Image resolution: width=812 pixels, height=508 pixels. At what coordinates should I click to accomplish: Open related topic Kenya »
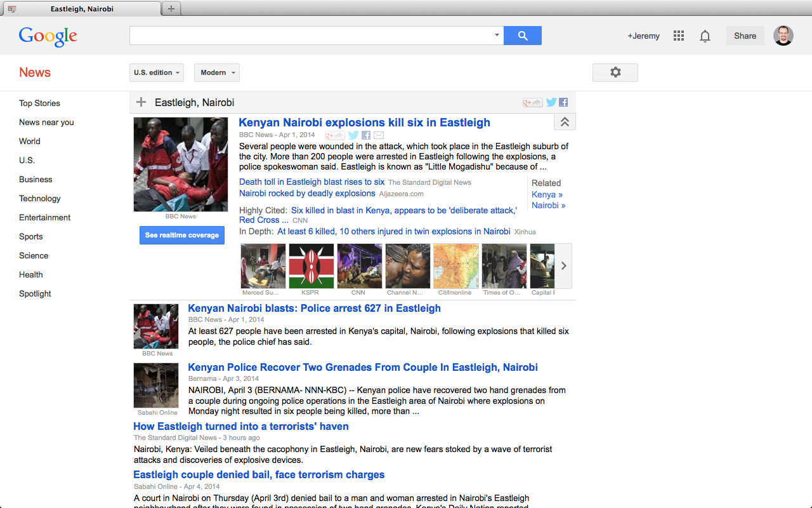[x=547, y=194]
